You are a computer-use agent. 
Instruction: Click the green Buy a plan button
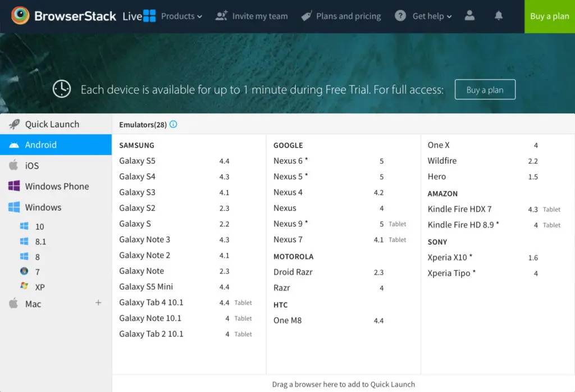[550, 16]
